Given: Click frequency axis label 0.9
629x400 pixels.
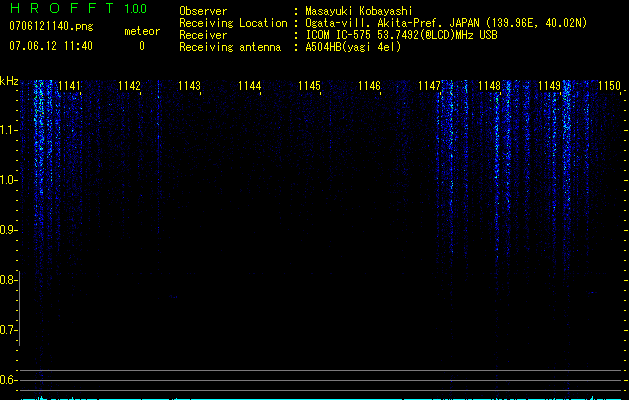Looking at the screenshot, I should tap(8, 230).
